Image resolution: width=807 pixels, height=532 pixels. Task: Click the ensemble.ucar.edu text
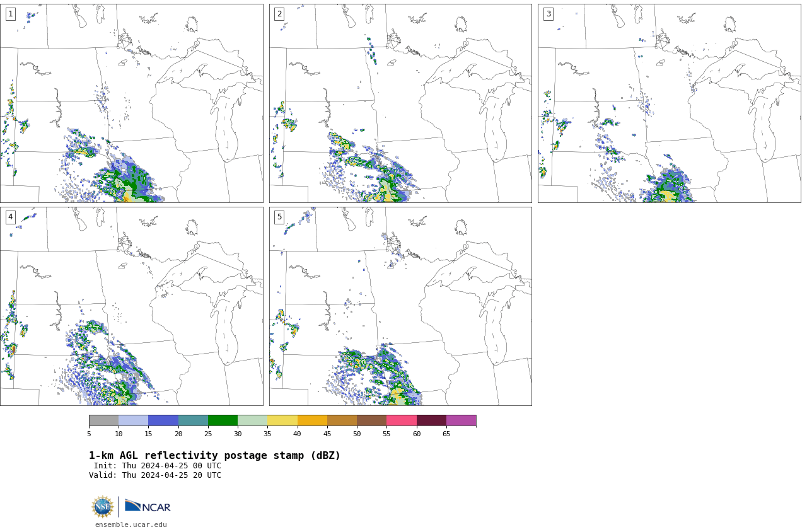click(x=131, y=524)
